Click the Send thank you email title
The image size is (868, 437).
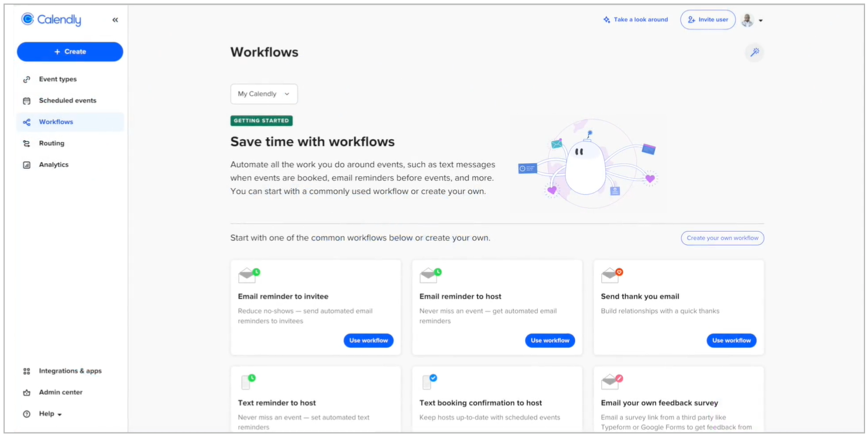coord(640,297)
